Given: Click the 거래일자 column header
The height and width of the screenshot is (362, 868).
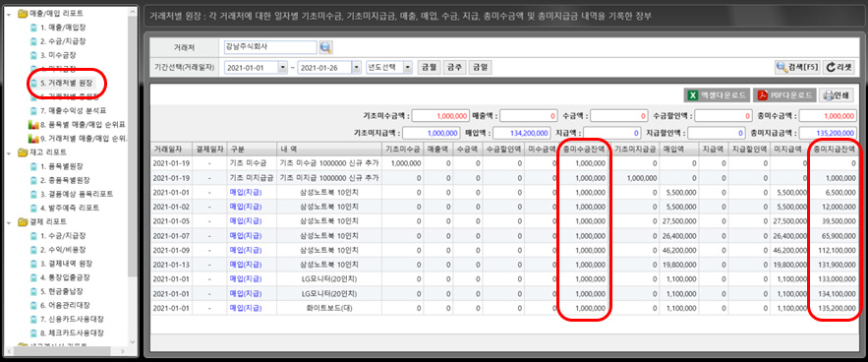Looking at the screenshot, I should (172, 150).
